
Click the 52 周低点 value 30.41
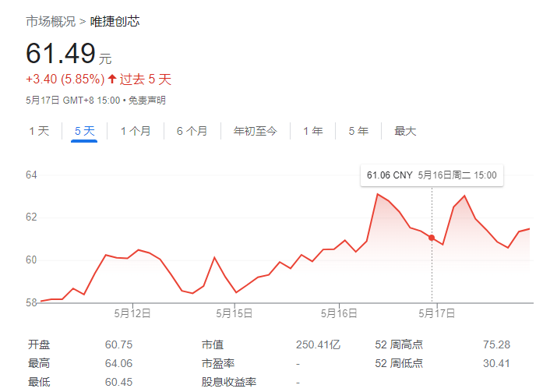496,364
